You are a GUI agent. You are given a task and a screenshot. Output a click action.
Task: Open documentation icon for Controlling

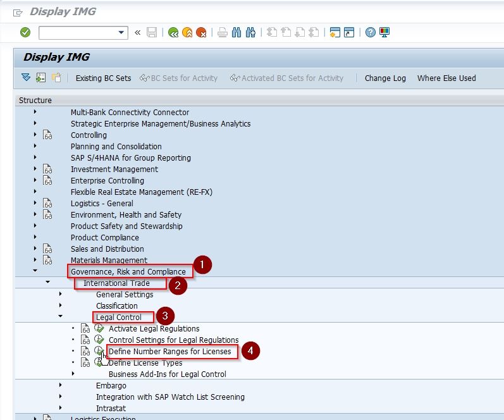click(47, 135)
